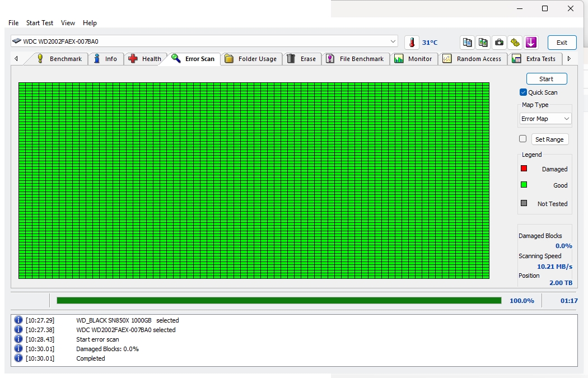Switch to the Health tab

pos(144,59)
